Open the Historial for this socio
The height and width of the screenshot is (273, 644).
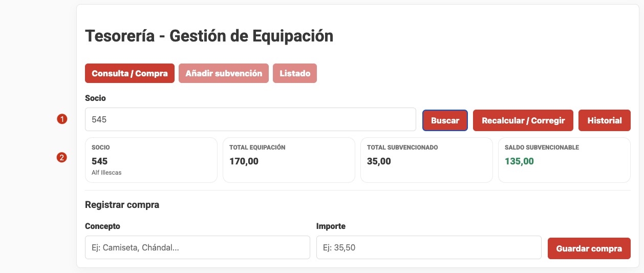point(605,120)
